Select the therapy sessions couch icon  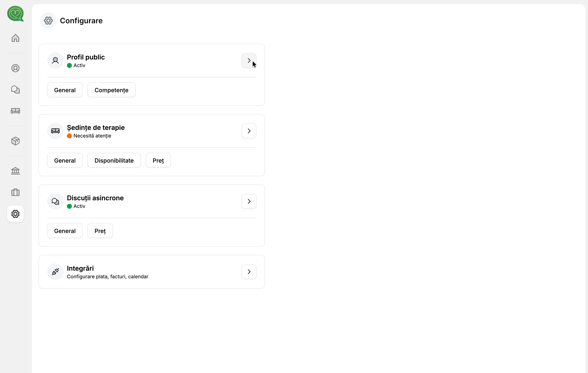tap(15, 111)
